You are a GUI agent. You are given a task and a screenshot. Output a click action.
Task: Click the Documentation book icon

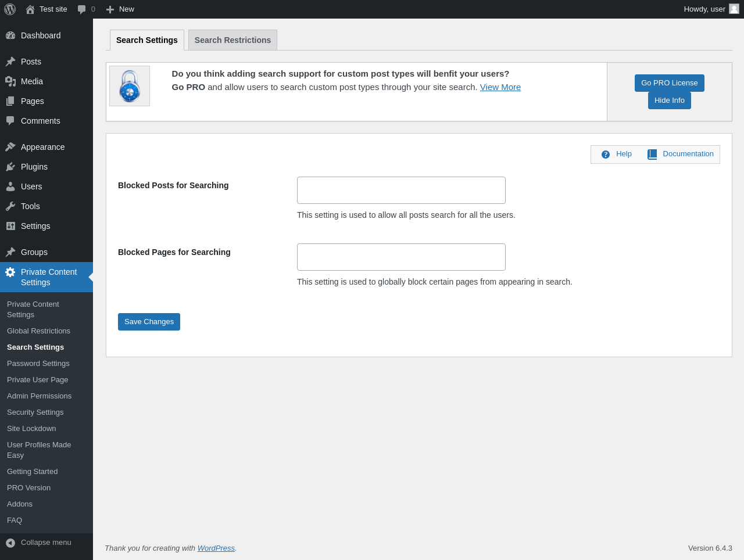(652, 154)
